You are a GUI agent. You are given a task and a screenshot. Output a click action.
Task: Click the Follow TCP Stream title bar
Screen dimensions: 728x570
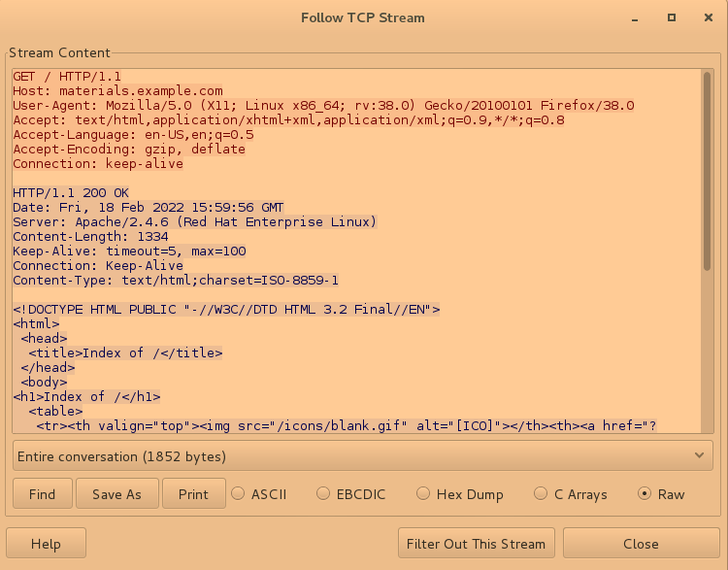pos(363,17)
